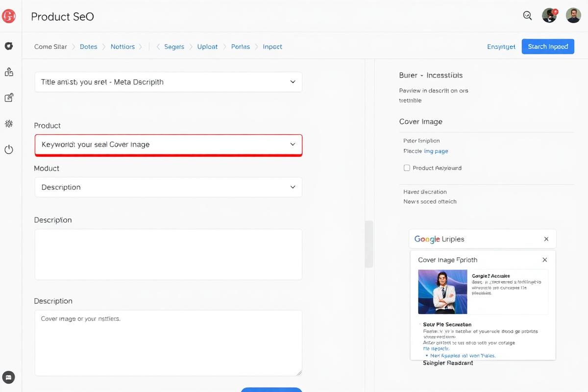Image resolution: width=588 pixels, height=392 pixels.
Task: Open the edit panel icon in the sidebar
Action: 8,97
